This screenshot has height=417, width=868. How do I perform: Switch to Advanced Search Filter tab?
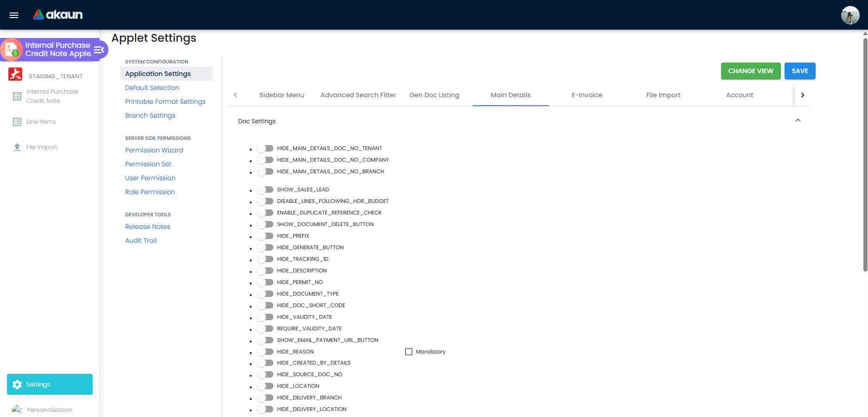coord(358,95)
